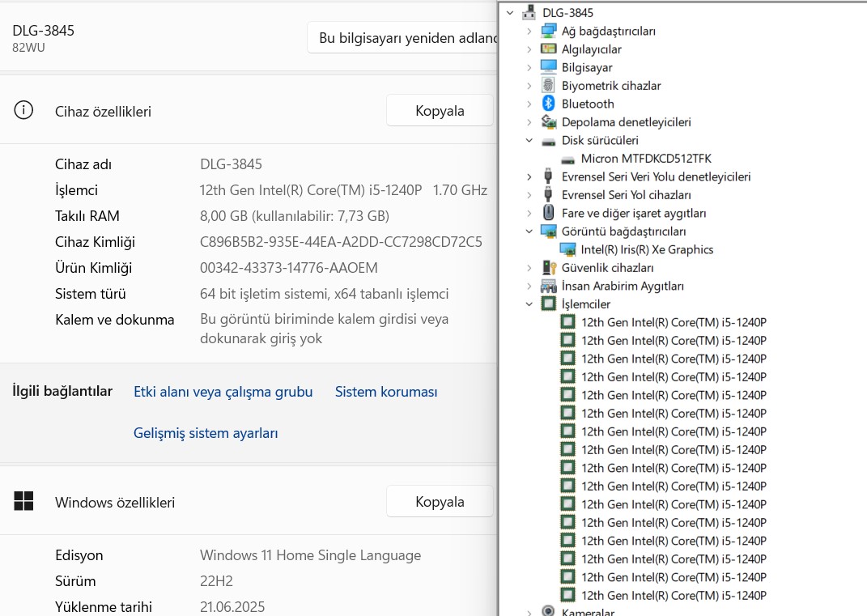
Task: Select the Fare ve diğer işaret aygıtları label
Action: [634, 213]
